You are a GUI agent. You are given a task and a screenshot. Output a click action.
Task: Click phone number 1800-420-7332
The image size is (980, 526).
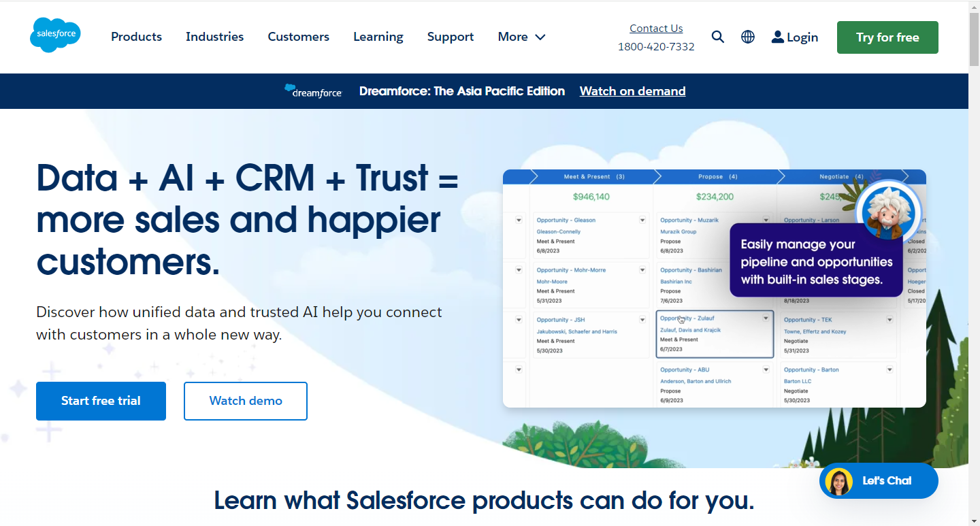656,46
